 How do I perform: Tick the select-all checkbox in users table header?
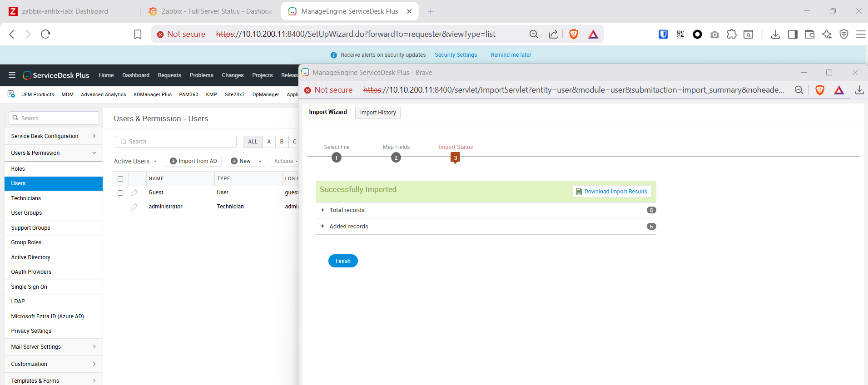tap(120, 179)
